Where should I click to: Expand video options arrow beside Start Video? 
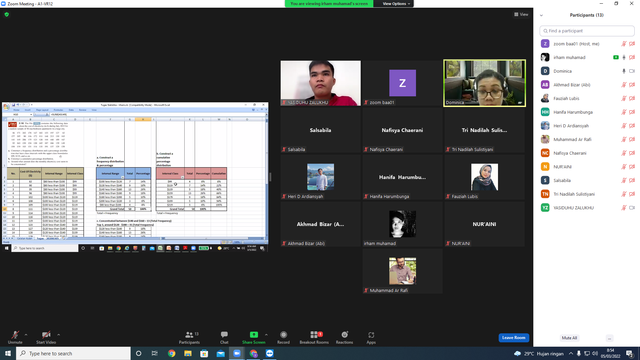[x=58, y=335]
